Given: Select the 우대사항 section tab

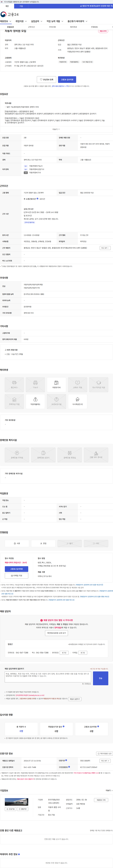Looking at the screenshot, I should click(52, 27).
